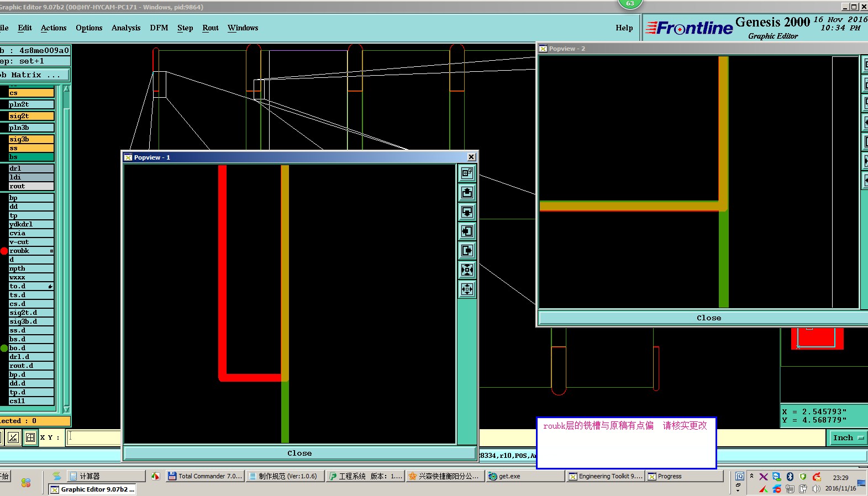Open the Rout menu
This screenshot has height=496, width=868.
coord(211,28)
